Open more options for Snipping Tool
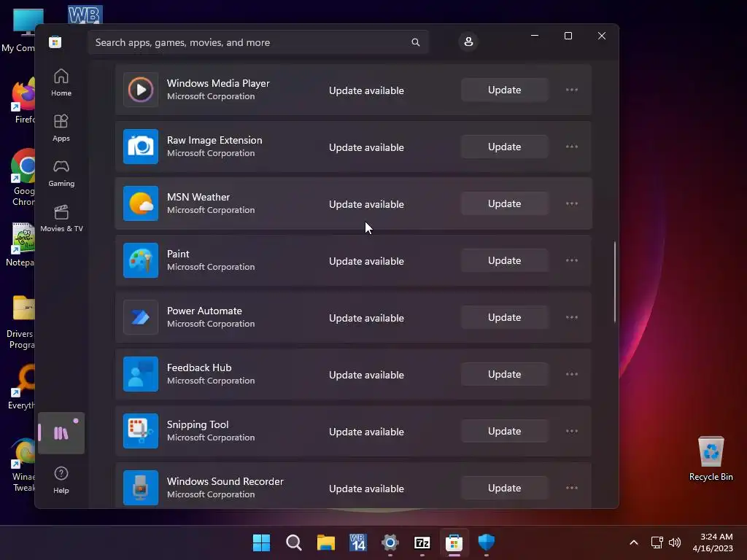747x560 pixels. [572, 431]
